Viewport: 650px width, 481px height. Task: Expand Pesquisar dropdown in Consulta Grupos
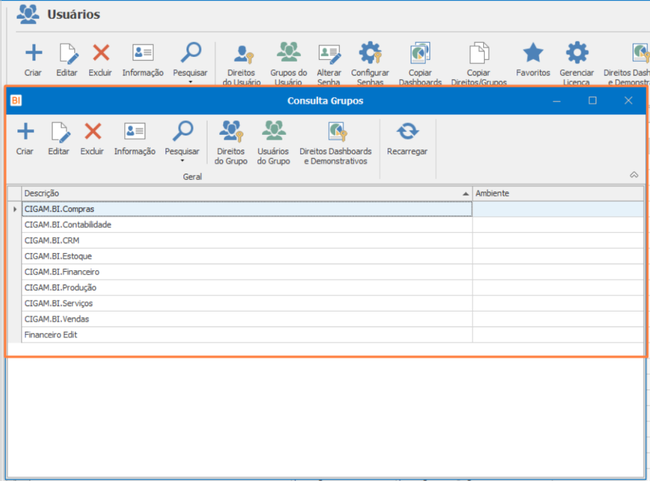[182, 160]
